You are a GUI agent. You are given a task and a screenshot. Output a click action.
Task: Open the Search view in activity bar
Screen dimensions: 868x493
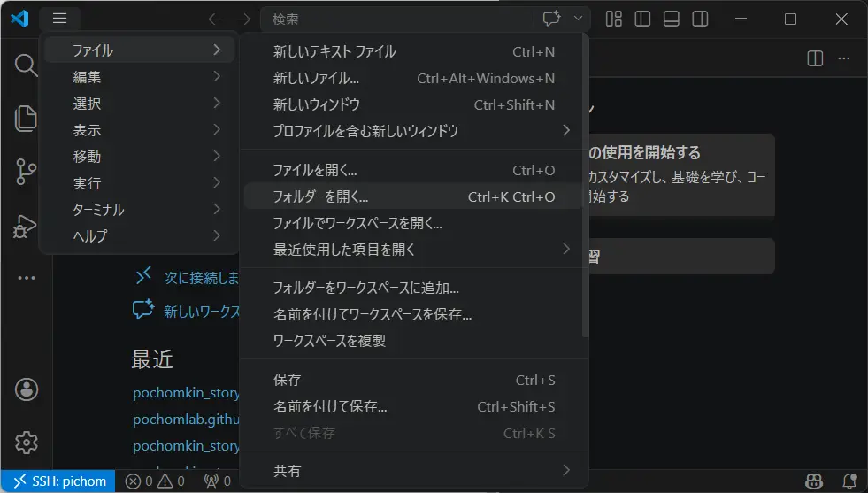tap(26, 65)
